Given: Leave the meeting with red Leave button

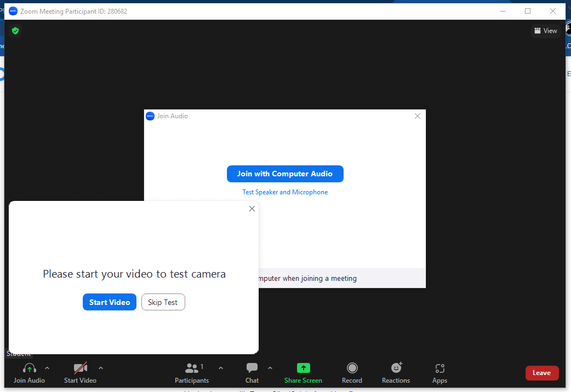Looking at the screenshot, I should [x=542, y=373].
